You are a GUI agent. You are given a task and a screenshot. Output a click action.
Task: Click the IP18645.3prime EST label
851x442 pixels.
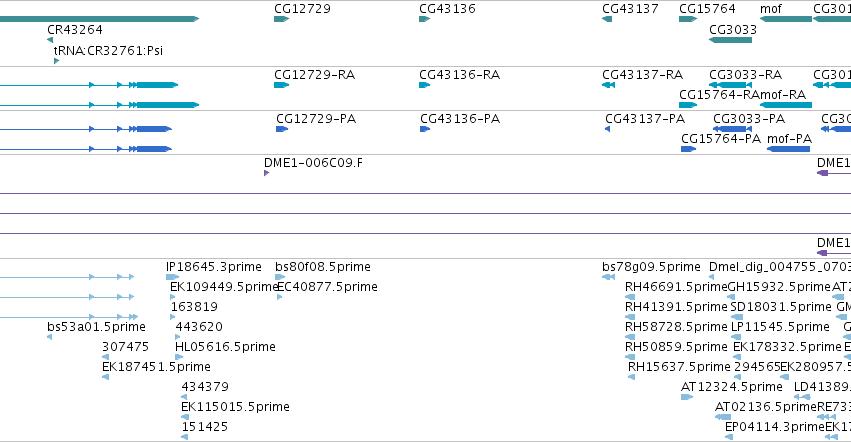(214, 267)
